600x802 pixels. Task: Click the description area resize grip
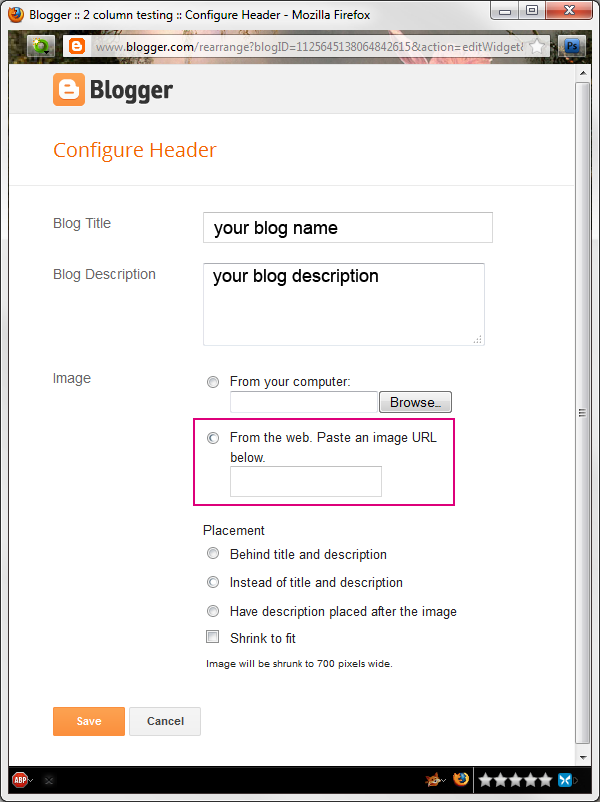(x=478, y=340)
